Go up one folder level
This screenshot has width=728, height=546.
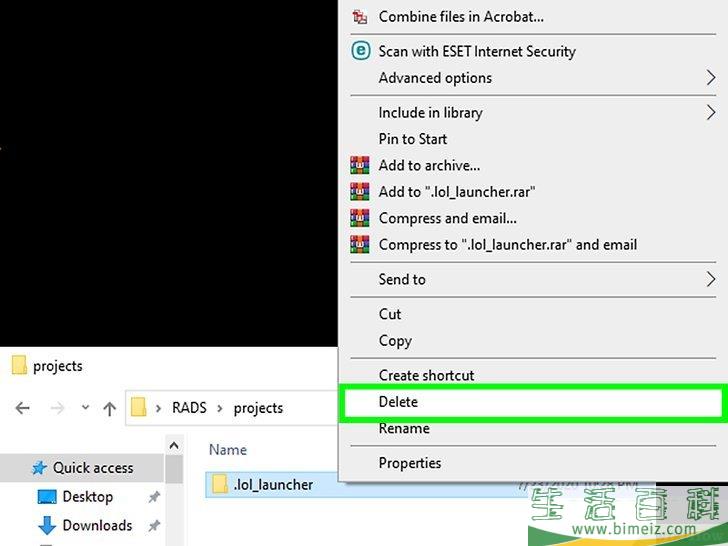click(x=110, y=409)
